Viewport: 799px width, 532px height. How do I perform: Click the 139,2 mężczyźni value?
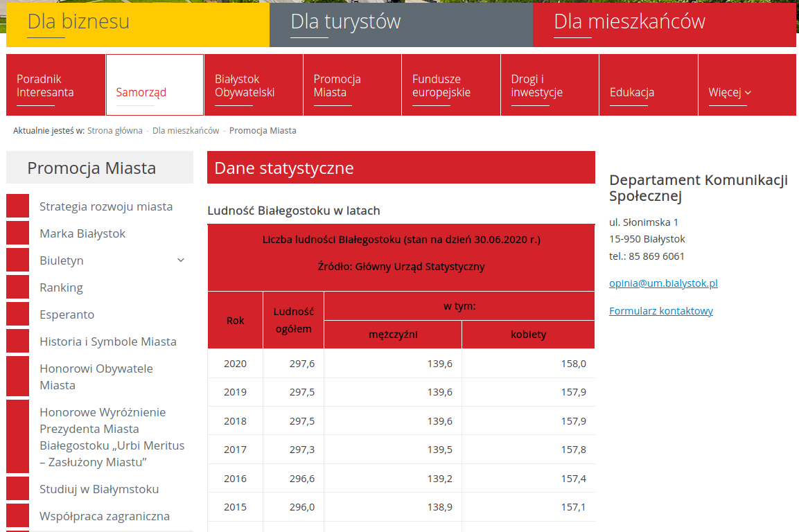[440, 479]
